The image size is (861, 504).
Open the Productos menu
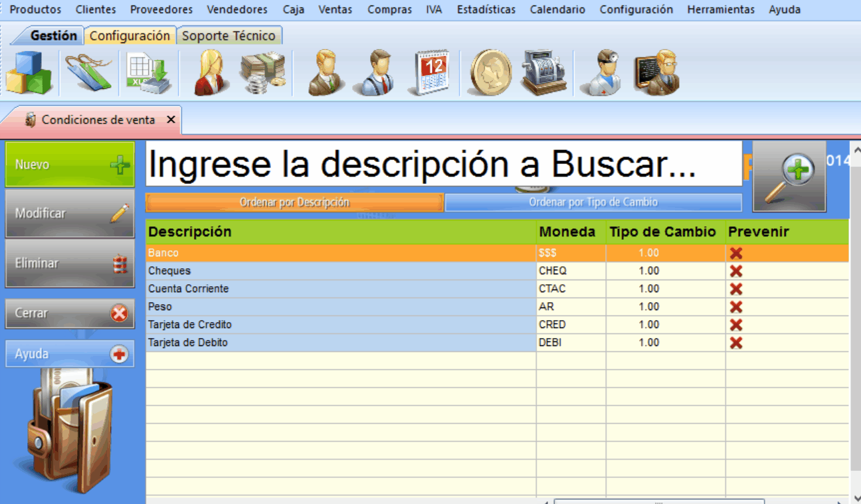pos(35,9)
